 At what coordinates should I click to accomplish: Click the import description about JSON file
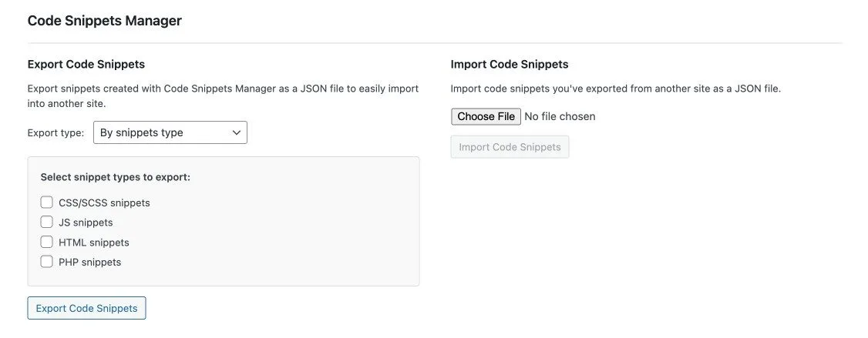[615, 89]
